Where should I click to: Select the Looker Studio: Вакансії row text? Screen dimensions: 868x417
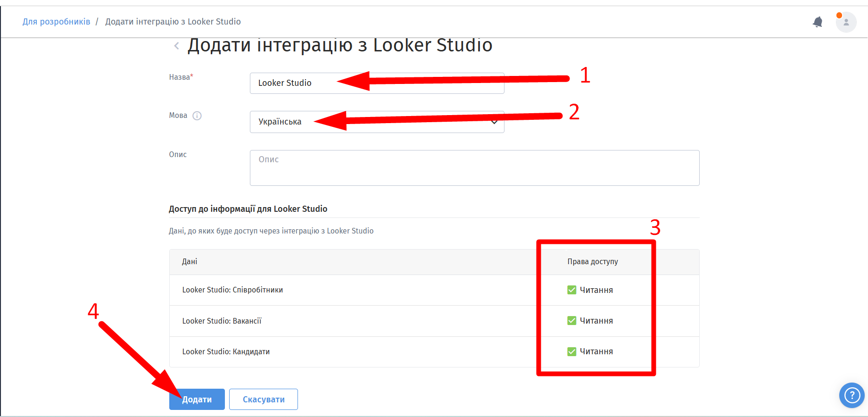(x=222, y=321)
